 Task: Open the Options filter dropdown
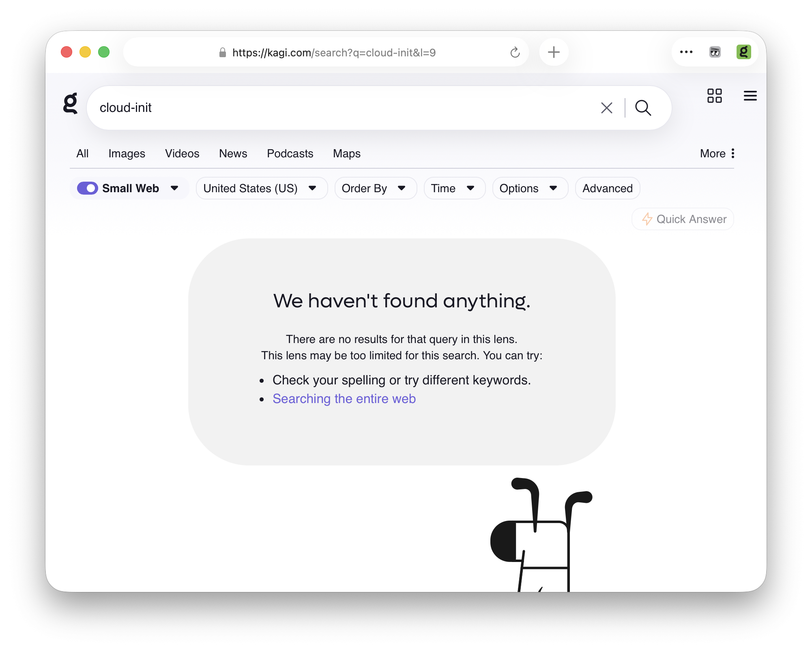click(529, 188)
